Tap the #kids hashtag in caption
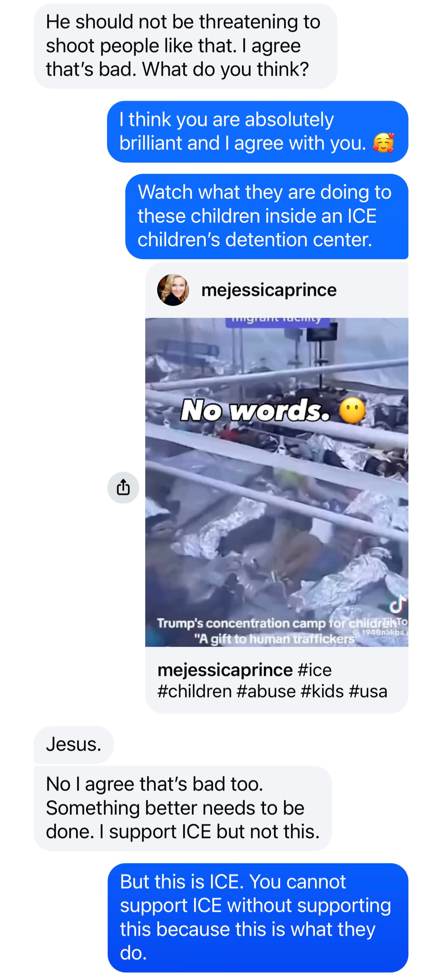Image resolution: width=440 pixels, height=980 pixels. (x=322, y=691)
